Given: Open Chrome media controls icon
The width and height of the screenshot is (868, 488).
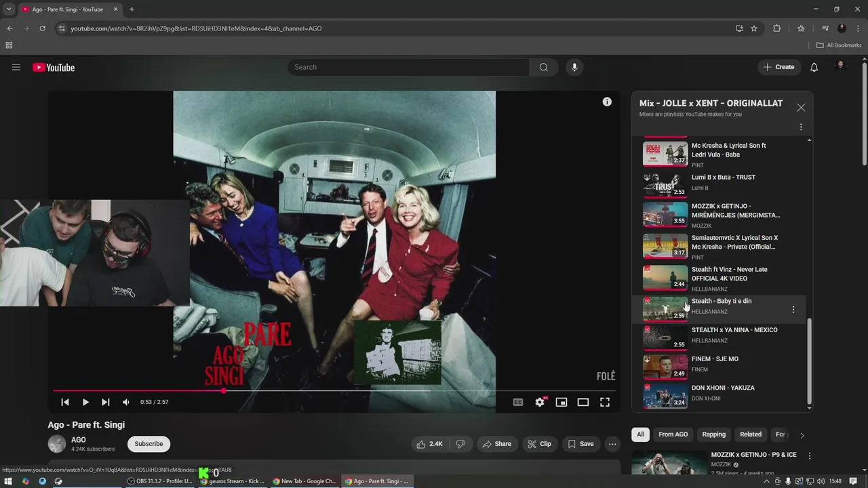Looking at the screenshot, I should click(825, 28).
